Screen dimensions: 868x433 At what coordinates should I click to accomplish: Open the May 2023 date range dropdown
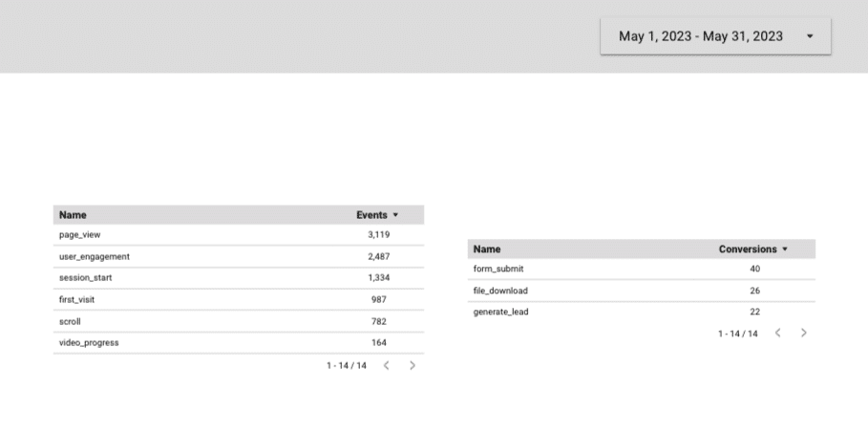click(x=701, y=36)
